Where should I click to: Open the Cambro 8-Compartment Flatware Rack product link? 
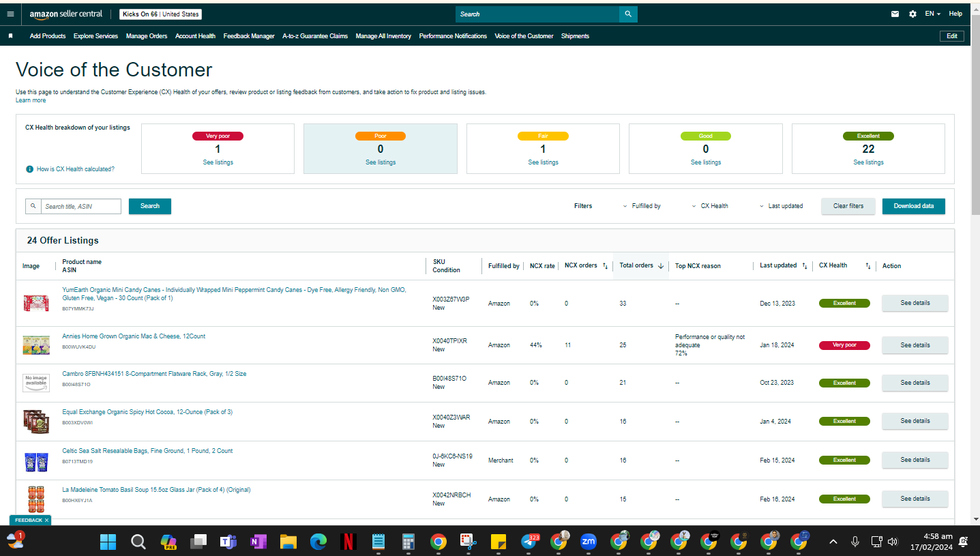pos(154,374)
